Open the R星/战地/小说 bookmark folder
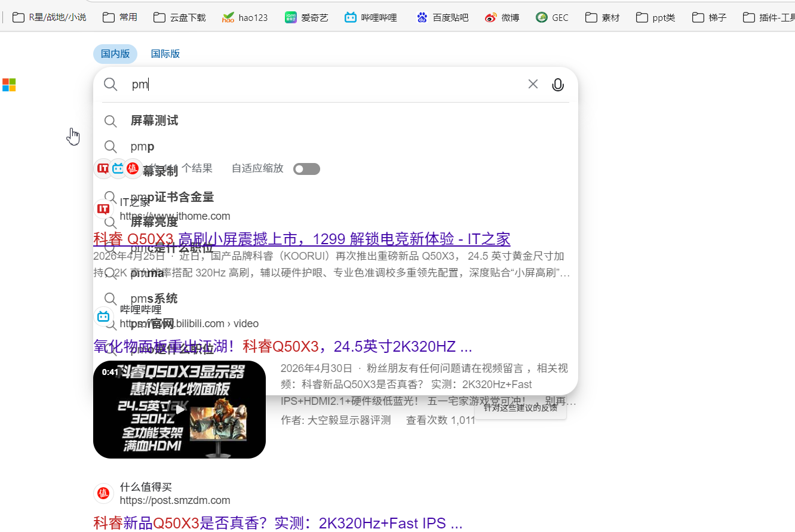Image resolution: width=795 pixels, height=532 pixels. (49, 17)
